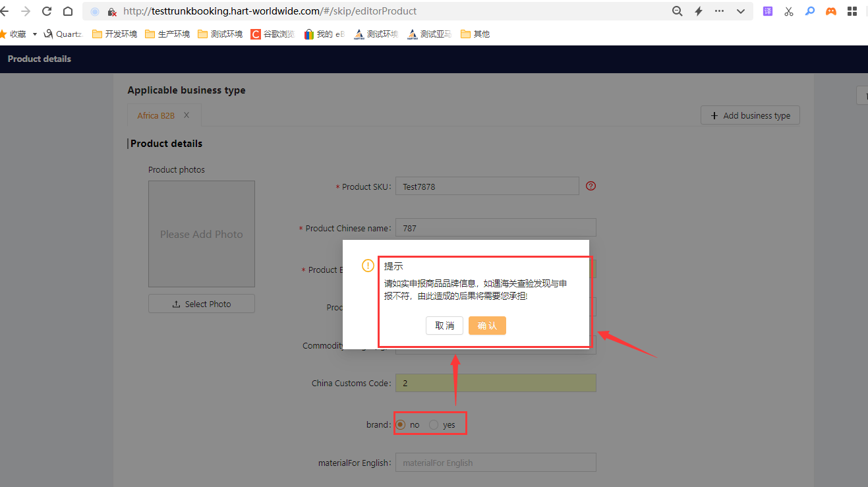
Task: Click the Add business type button
Action: [750, 115]
